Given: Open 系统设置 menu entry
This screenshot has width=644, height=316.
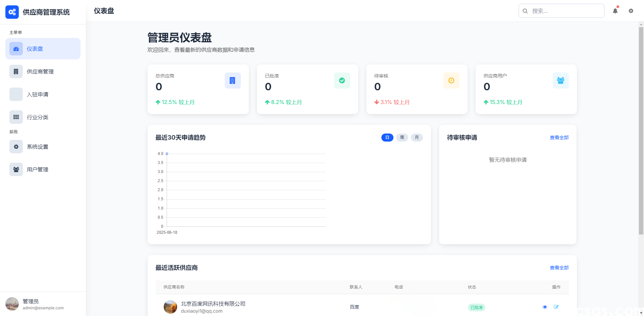Looking at the screenshot, I should tap(43, 147).
